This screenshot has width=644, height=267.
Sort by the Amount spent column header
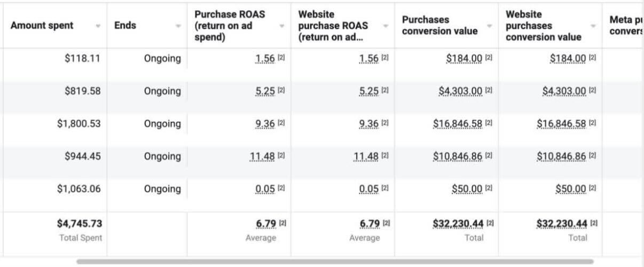(42, 26)
